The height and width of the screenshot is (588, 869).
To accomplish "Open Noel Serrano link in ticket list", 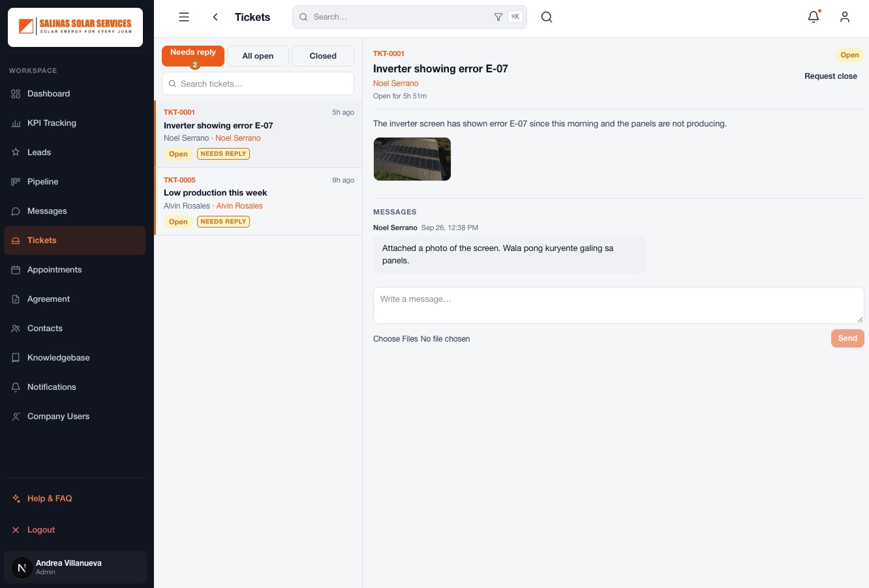I will click(238, 138).
